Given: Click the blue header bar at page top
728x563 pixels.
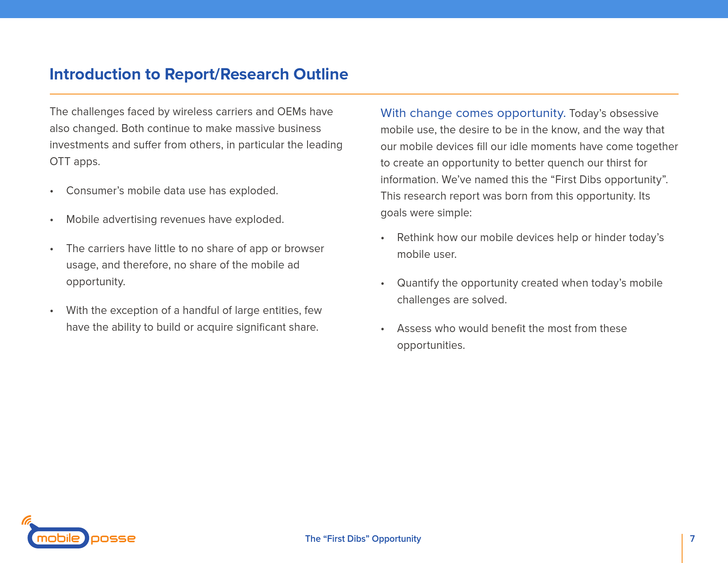Looking at the screenshot, I should (364, 9).
